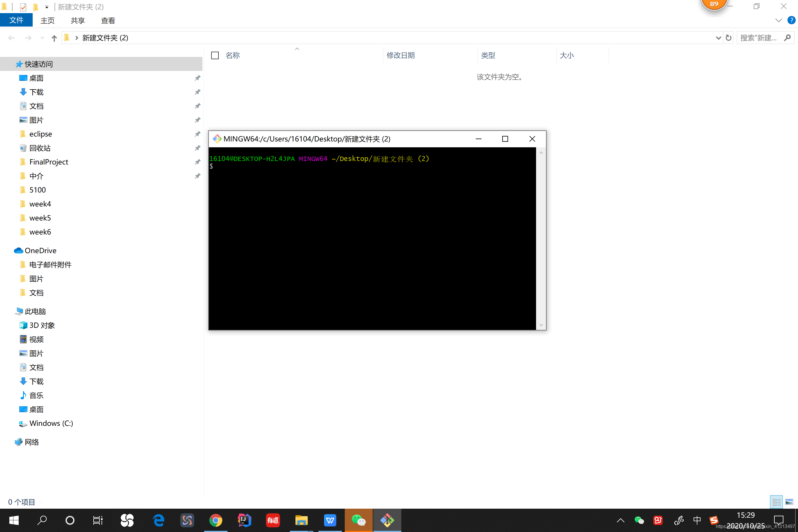Sort by 类型 column header

[x=488, y=55]
